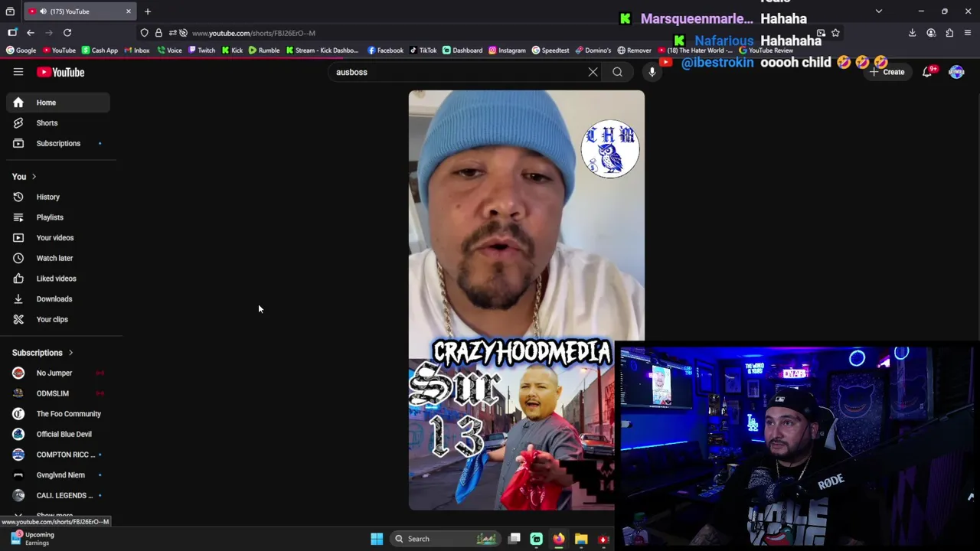The width and height of the screenshot is (980, 551).
Task: Open the account avatar menu
Action: [x=956, y=72]
